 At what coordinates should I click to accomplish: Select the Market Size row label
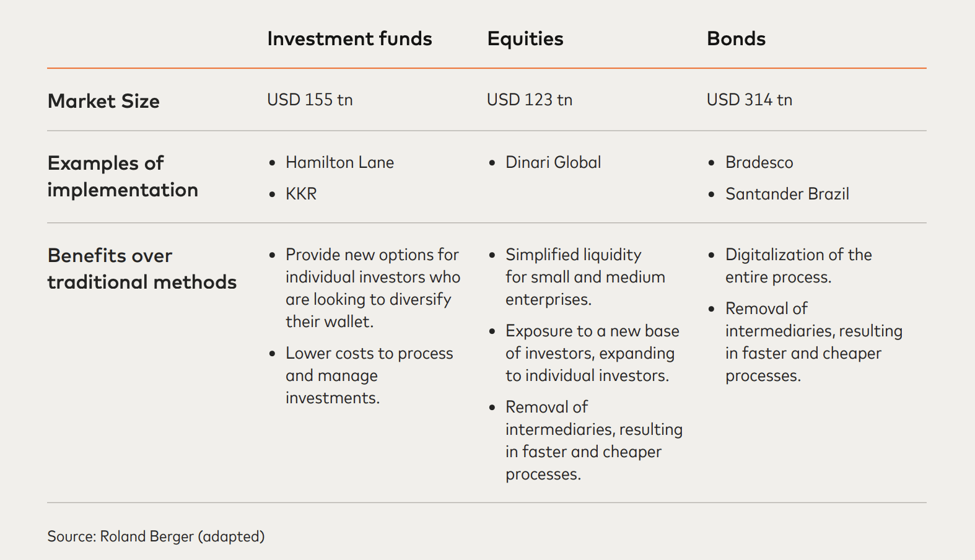coord(103,101)
